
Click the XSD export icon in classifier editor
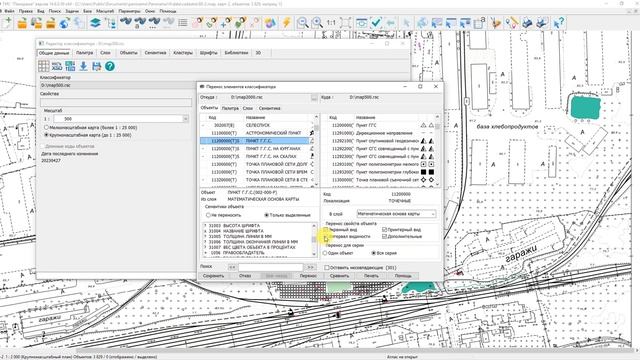pos(57,66)
